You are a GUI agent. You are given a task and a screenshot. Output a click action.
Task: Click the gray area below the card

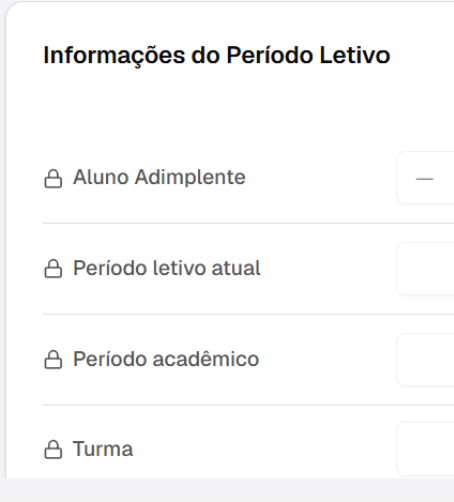point(227,490)
